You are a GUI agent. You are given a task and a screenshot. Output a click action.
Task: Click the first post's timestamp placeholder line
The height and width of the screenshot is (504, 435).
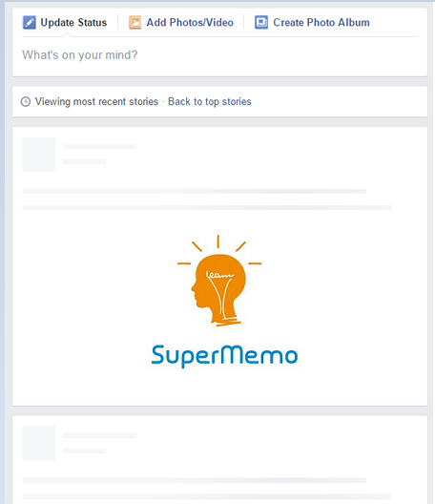pos(84,161)
